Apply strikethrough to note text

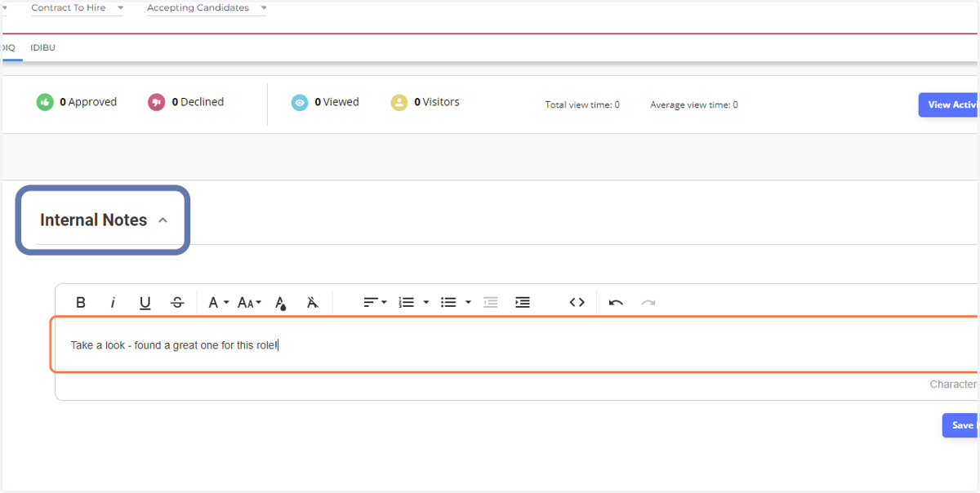tap(177, 302)
